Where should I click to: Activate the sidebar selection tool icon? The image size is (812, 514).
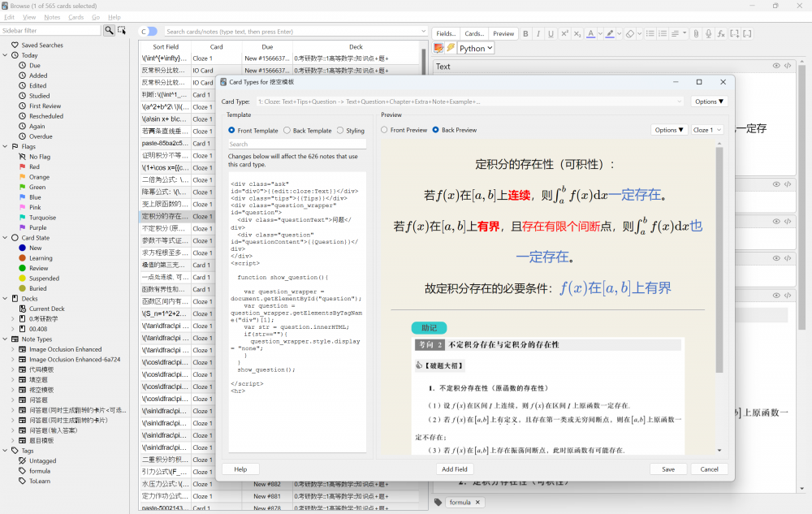click(122, 31)
